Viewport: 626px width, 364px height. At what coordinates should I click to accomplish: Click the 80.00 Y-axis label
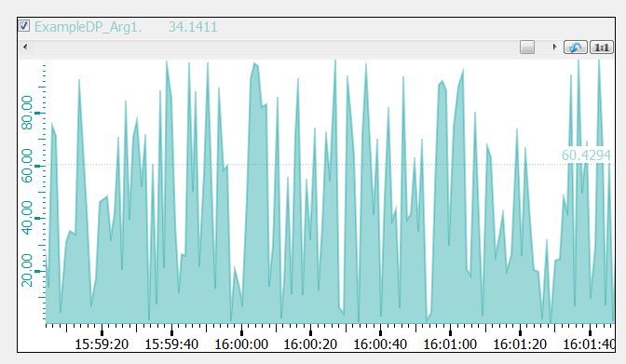(27, 113)
